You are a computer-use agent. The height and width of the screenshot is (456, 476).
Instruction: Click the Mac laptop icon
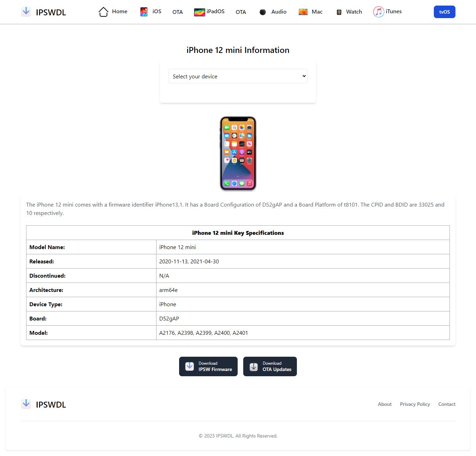coord(303,12)
